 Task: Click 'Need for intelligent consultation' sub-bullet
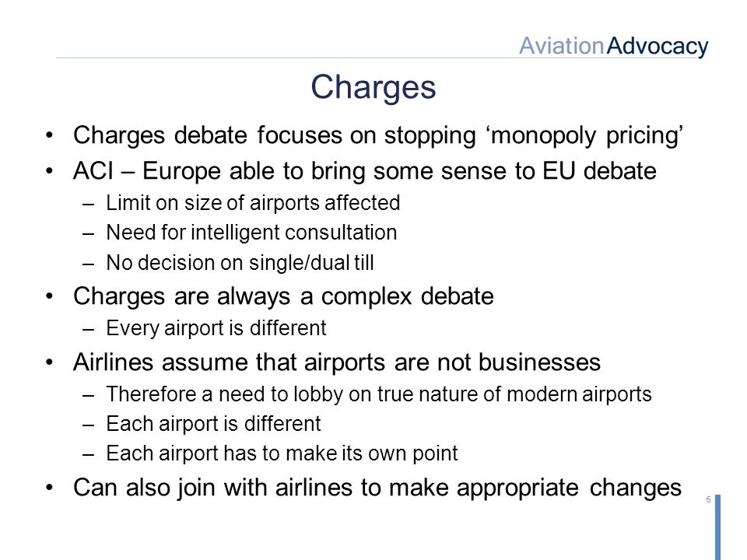pyautogui.click(x=251, y=233)
